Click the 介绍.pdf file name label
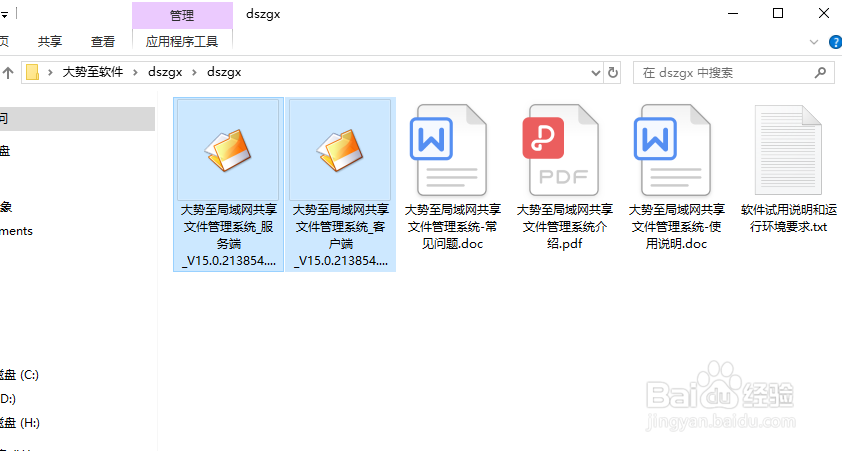The image size is (842, 451). 564,227
